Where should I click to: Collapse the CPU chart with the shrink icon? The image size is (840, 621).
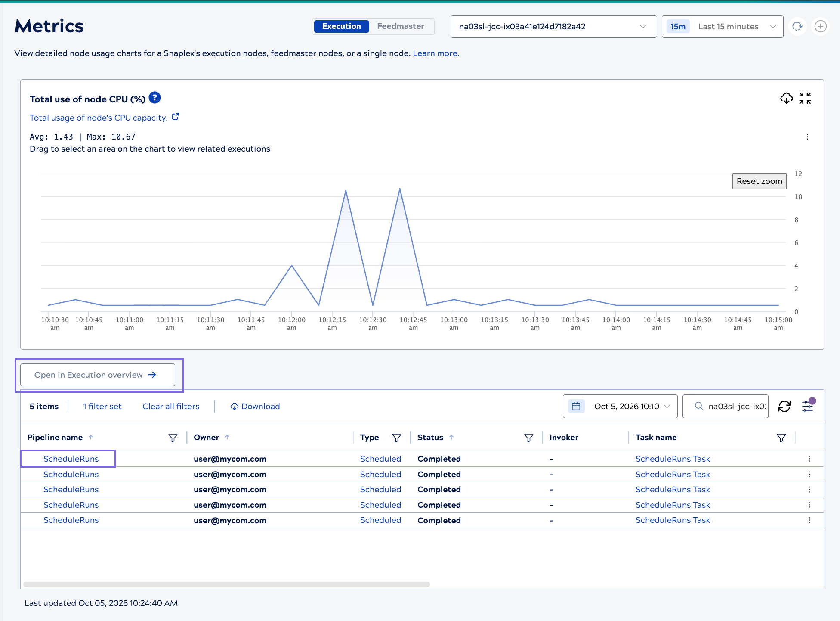[x=805, y=98]
